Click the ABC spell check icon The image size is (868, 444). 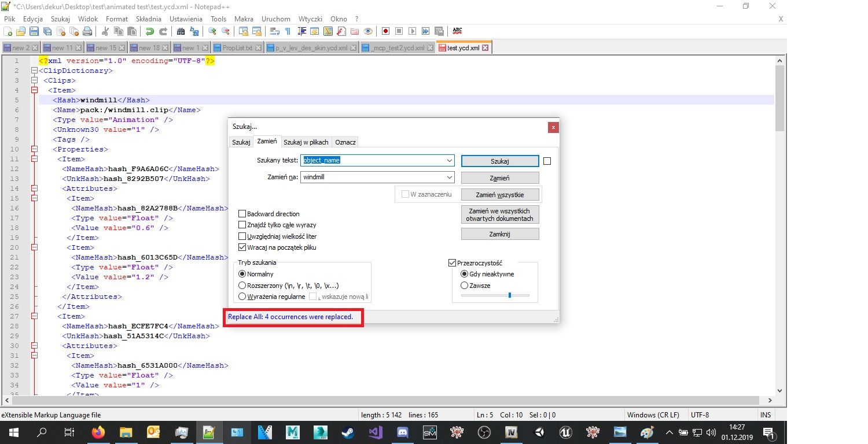[457, 31]
